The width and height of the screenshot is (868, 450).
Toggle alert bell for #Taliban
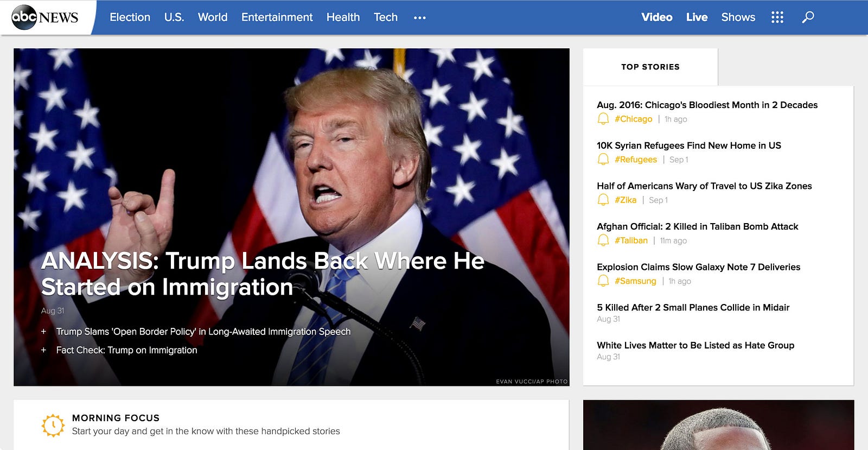pyautogui.click(x=603, y=240)
